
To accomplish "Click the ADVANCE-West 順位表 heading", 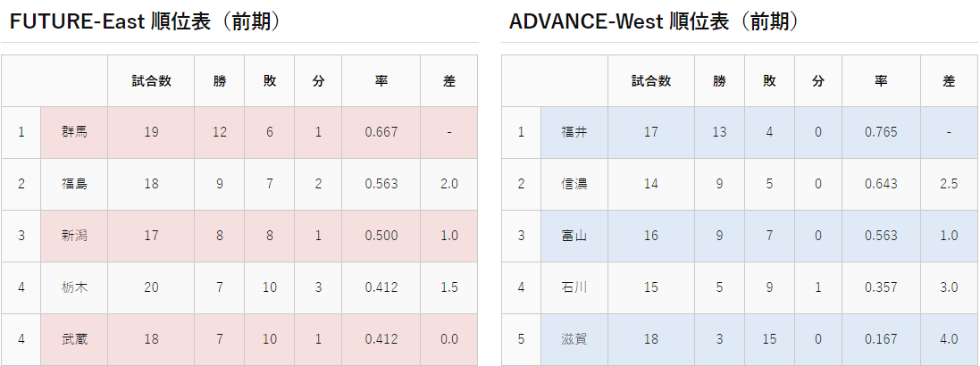I will pos(654,21).
